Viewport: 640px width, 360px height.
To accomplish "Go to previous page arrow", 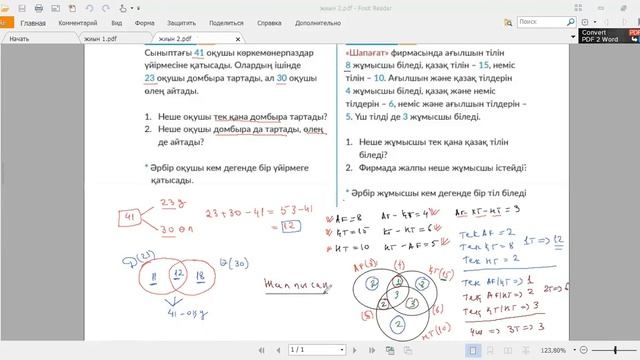I will point(278,350).
